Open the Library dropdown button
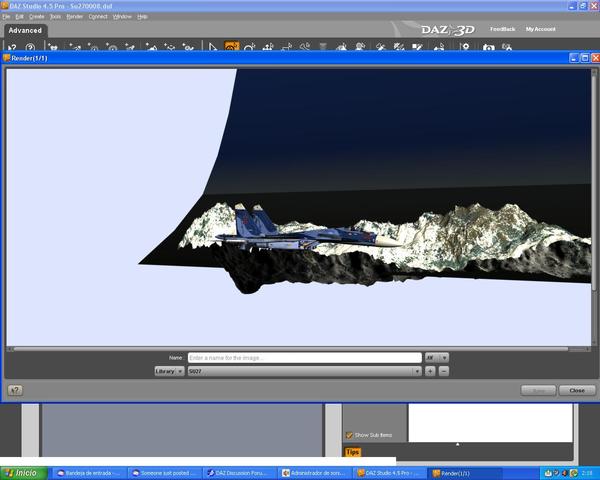600x480 pixels. click(x=169, y=371)
